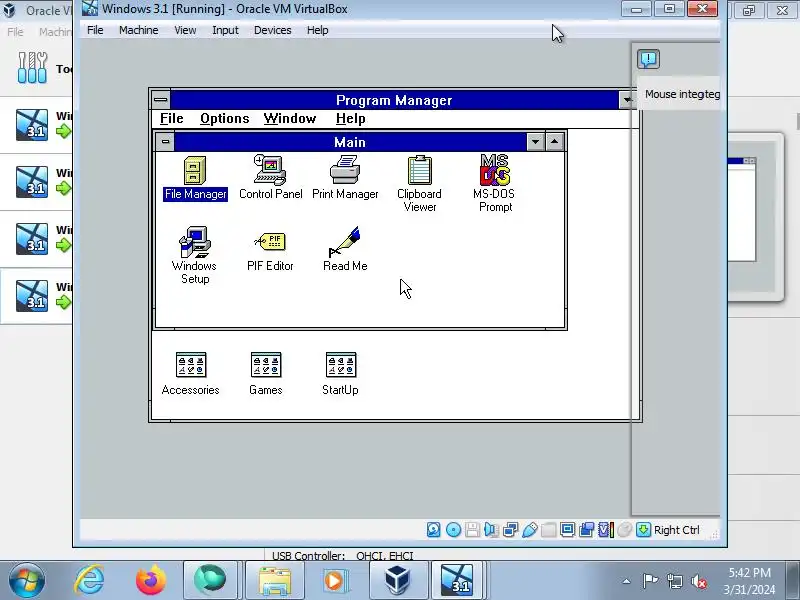This screenshot has width=800, height=600.
Task: Open the Program Manager Help menu
Action: click(351, 119)
